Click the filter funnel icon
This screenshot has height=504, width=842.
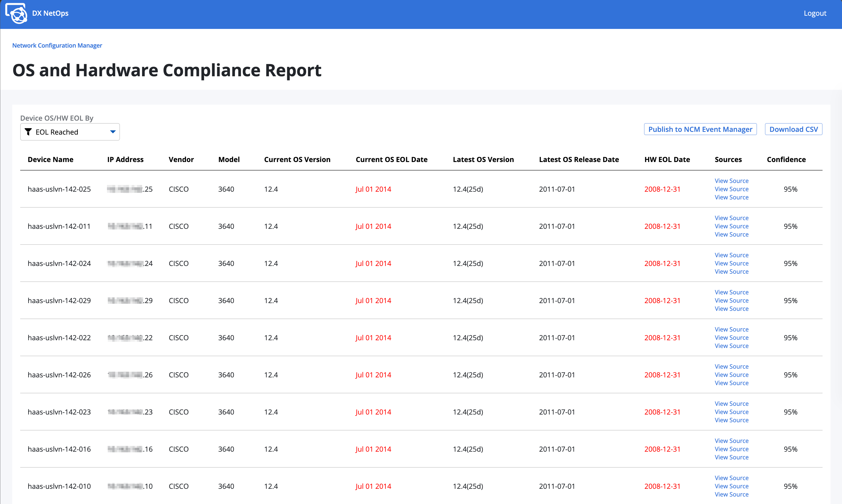click(28, 132)
